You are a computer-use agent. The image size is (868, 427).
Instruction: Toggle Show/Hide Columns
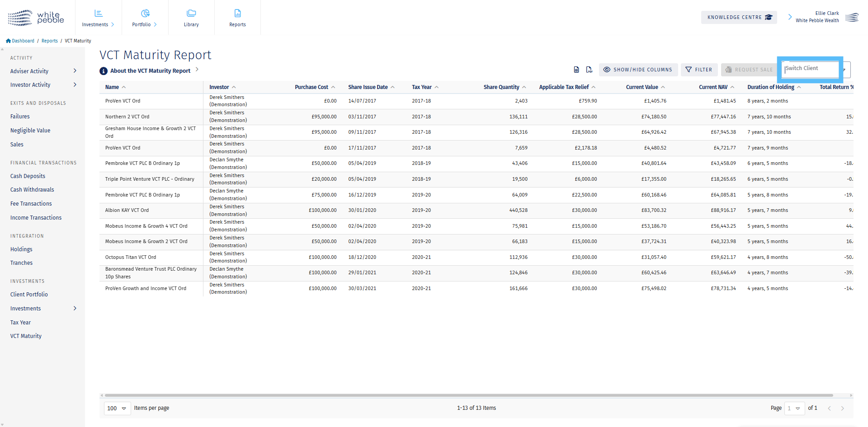coord(638,70)
